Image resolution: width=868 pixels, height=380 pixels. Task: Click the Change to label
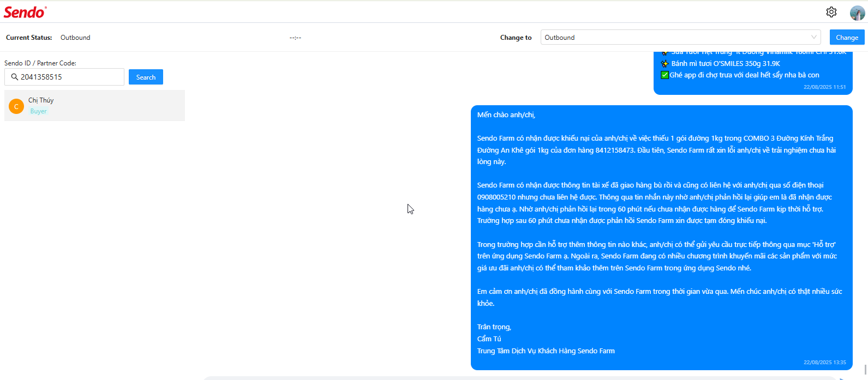[516, 38]
